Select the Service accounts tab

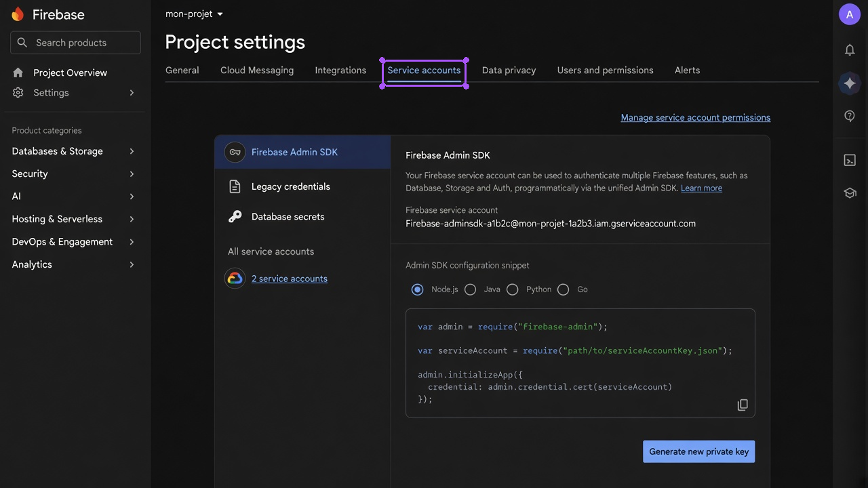[424, 70]
